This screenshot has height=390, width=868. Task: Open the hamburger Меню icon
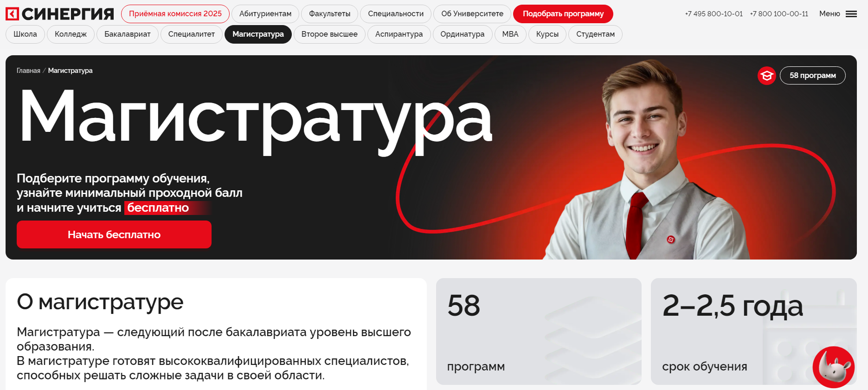point(851,14)
